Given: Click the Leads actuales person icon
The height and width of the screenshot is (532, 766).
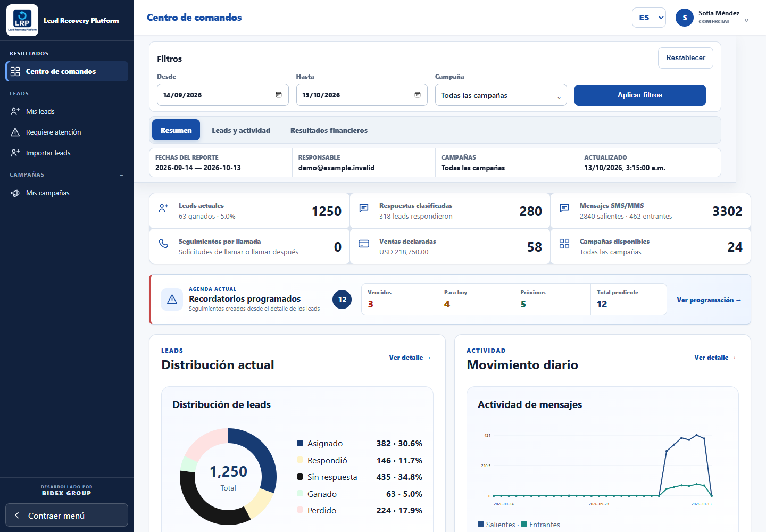Looking at the screenshot, I should (163, 208).
